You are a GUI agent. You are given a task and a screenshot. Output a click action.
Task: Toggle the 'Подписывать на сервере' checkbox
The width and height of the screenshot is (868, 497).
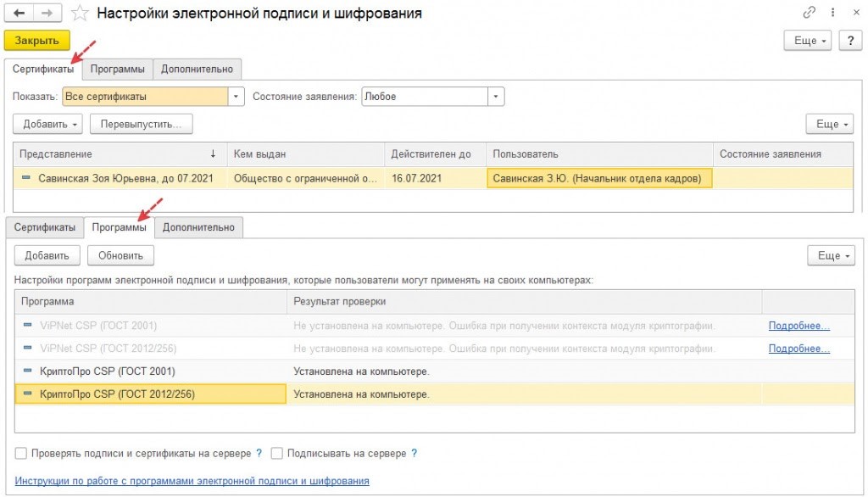click(276, 454)
